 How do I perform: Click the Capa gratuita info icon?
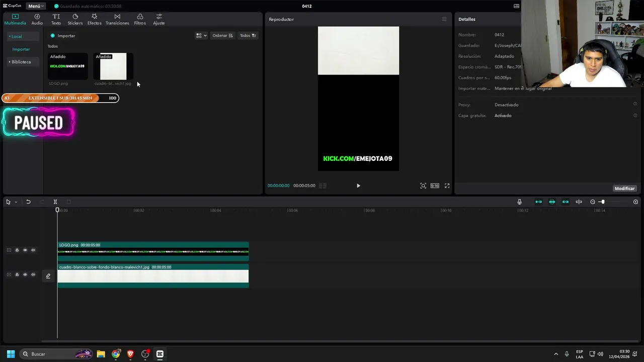(x=635, y=115)
